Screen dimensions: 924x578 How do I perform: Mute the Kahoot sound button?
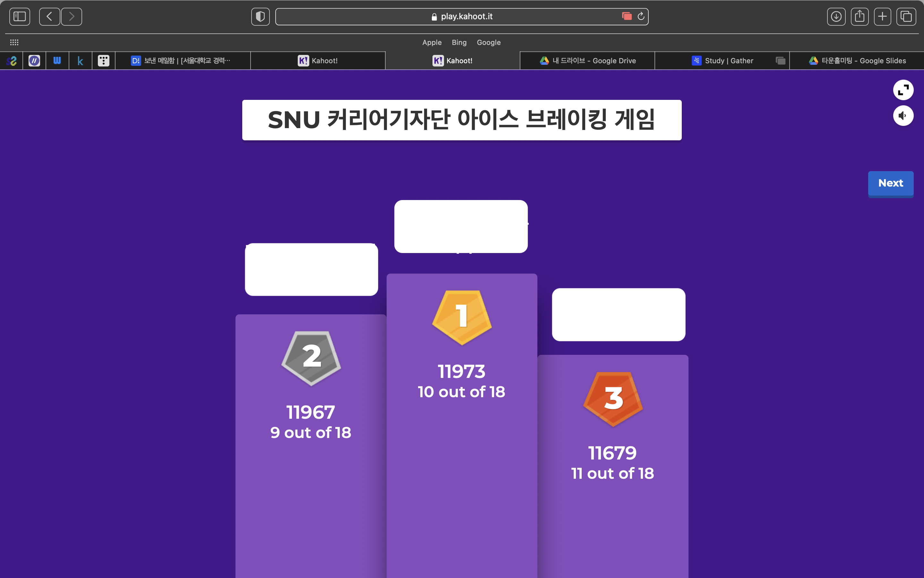click(903, 116)
